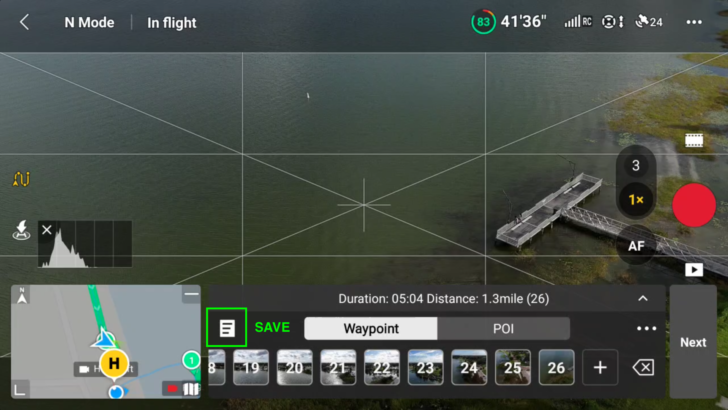Toggle AF autofocus mode
This screenshot has height=410, width=728.
coord(636,246)
